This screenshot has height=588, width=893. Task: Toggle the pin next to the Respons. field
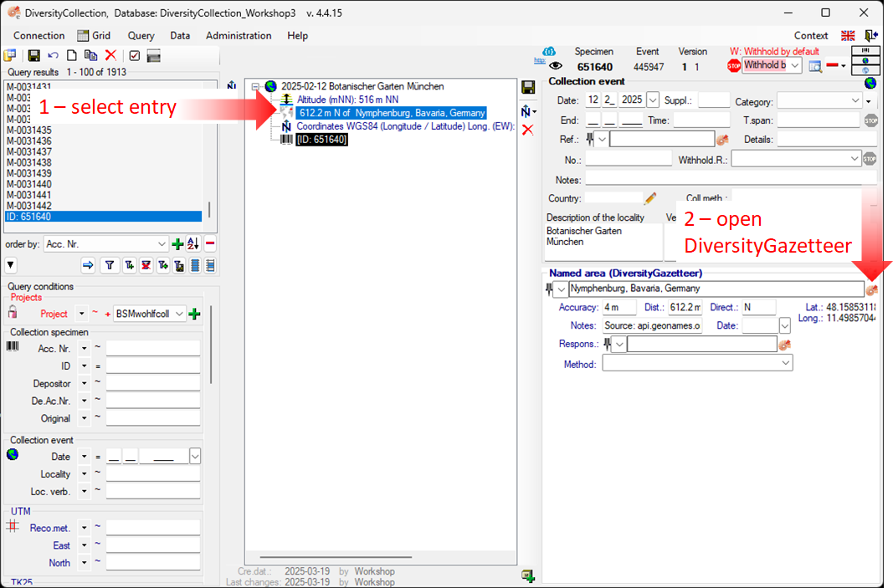[x=607, y=344]
